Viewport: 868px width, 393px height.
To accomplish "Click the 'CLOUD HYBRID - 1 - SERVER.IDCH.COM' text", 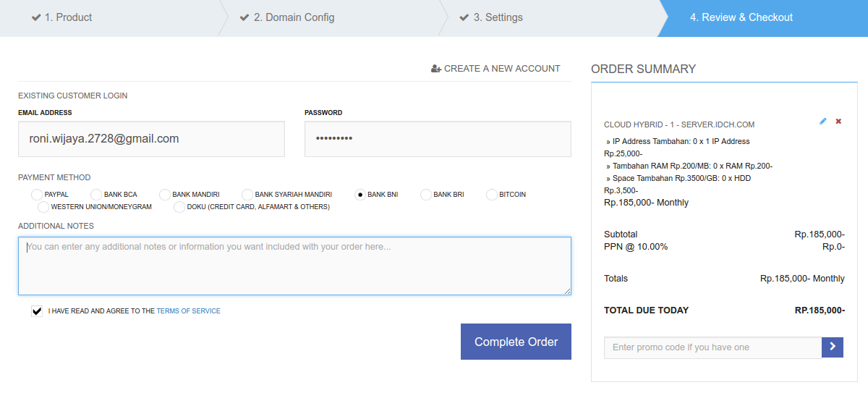I will coord(679,125).
